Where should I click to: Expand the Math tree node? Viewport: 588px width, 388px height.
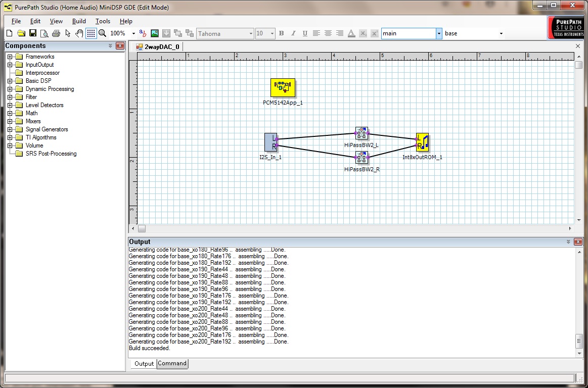coord(10,113)
